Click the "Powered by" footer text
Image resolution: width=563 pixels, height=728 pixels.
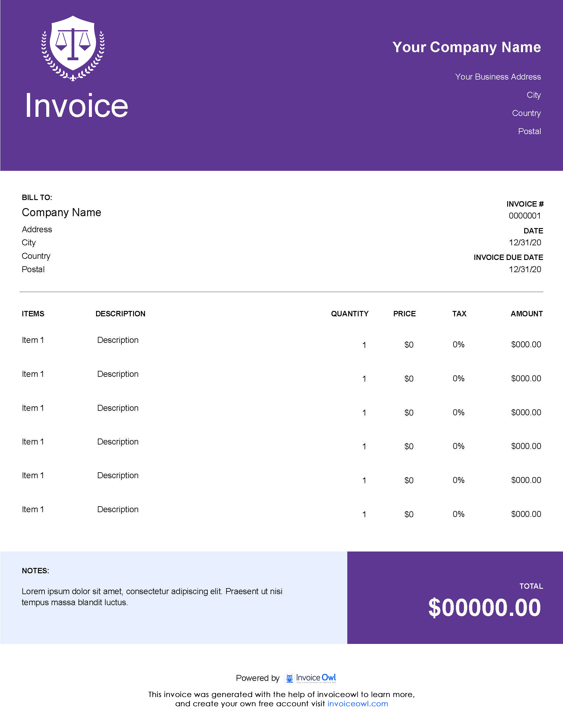tap(257, 678)
